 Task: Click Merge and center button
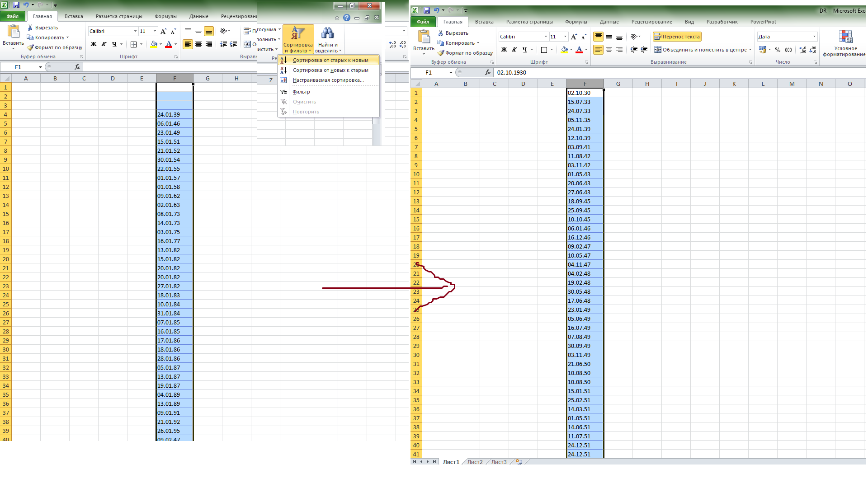(x=701, y=50)
